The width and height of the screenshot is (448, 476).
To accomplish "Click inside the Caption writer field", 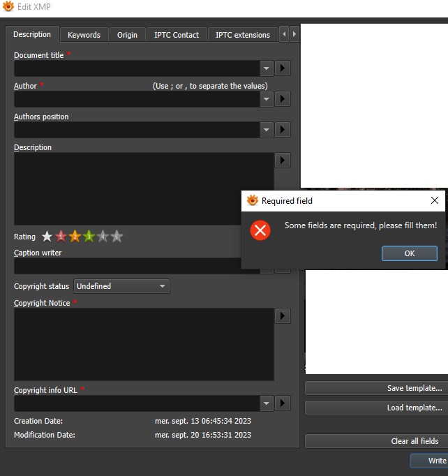I will [128, 266].
